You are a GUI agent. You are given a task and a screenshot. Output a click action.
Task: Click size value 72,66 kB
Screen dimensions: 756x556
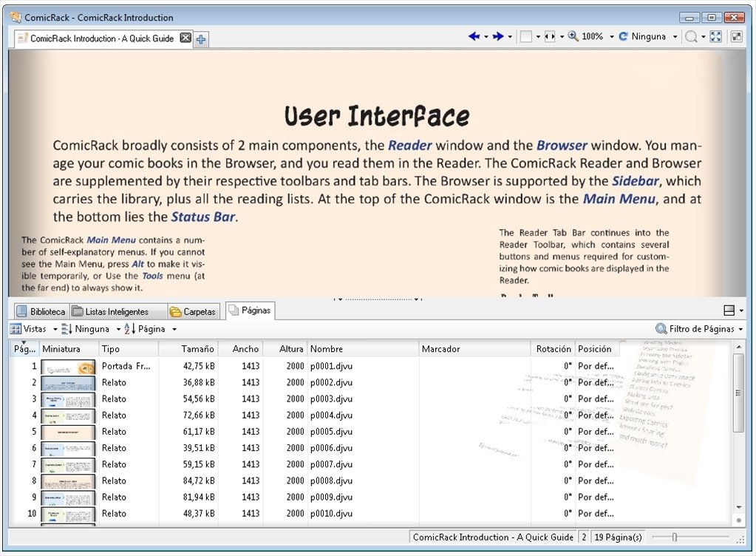point(199,416)
